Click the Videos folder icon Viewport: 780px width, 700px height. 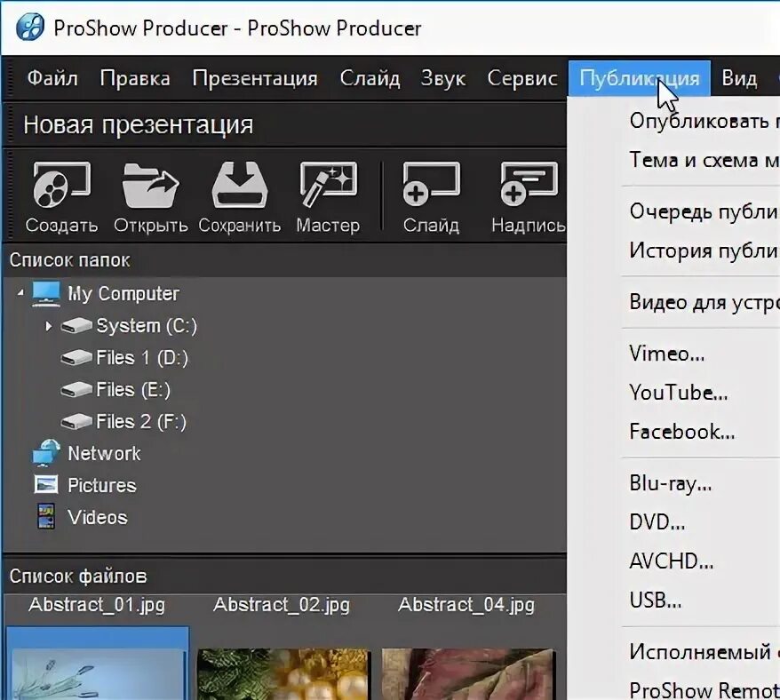(x=46, y=516)
